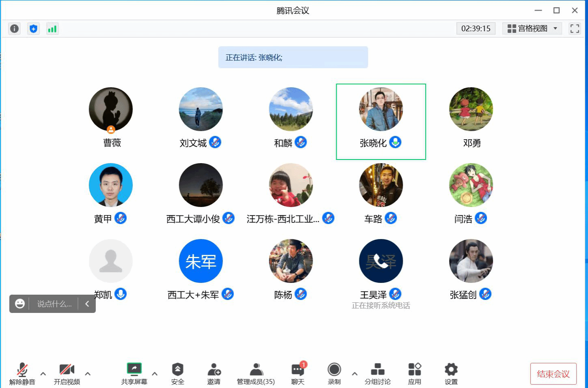Collapse the emoji reaction bar arrow
Screen dimensions: 588x388
click(87, 304)
